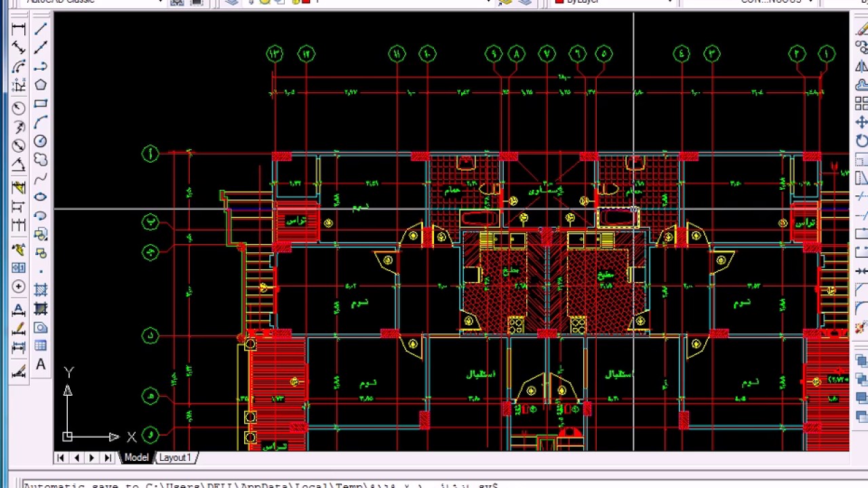Switch to the Model tab
The width and height of the screenshot is (868, 488).
point(136,457)
